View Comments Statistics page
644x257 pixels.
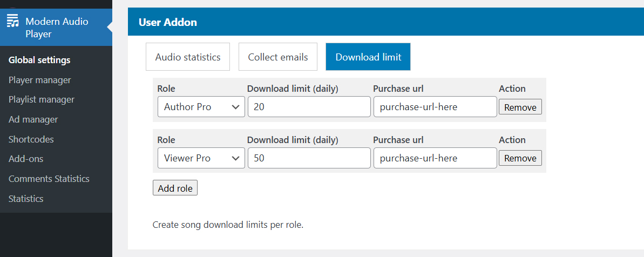point(49,179)
